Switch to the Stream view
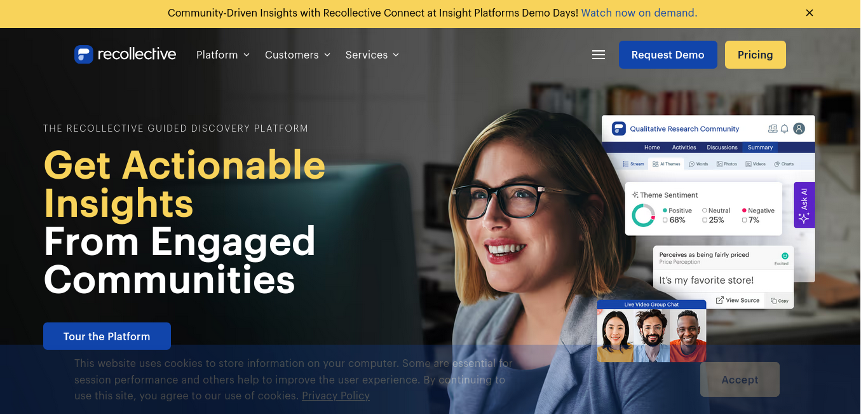The height and width of the screenshot is (414, 868). coord(634,164)
